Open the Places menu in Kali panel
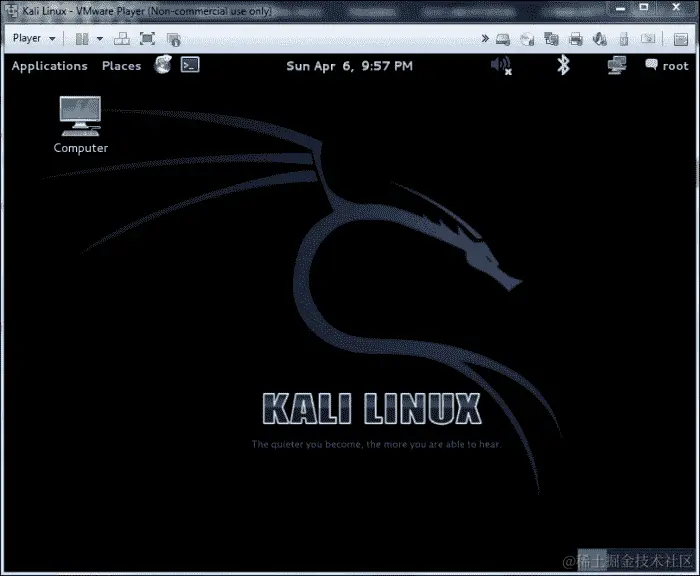Image resolution: width=700 pixels, height=576 pixels. coord(121,66)
